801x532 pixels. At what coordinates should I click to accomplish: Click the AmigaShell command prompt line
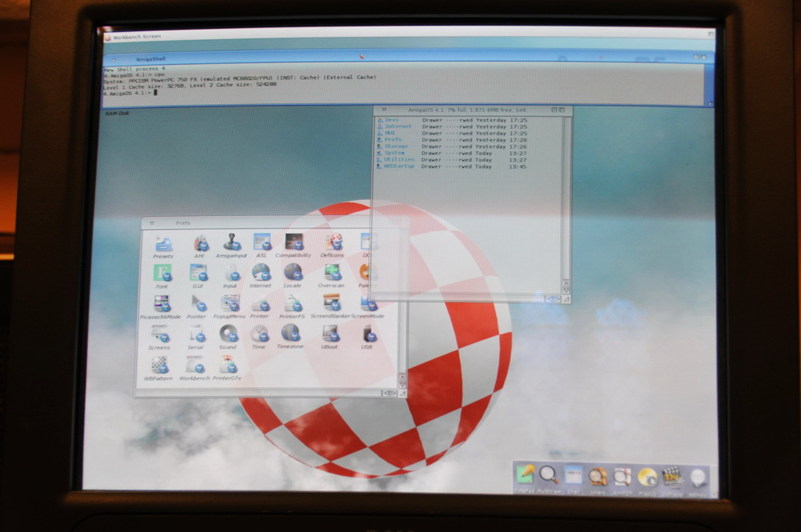pyautogui.click(x=130, y=93)
